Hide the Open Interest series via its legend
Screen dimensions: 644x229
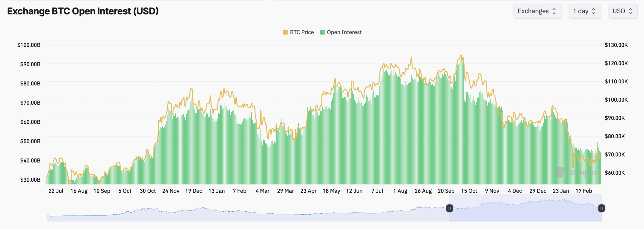pos(342,32)
